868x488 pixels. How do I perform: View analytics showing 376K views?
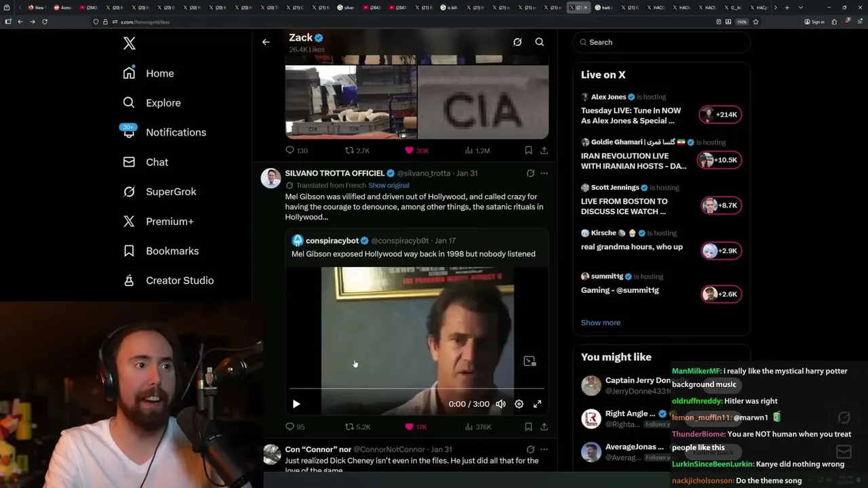click(x=477, y=427)
